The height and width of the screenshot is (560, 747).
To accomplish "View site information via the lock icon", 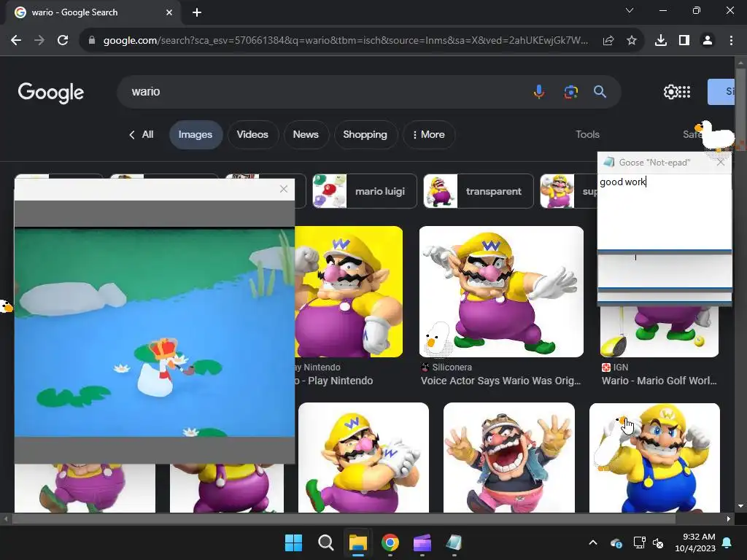I will (x=92, y=41).
